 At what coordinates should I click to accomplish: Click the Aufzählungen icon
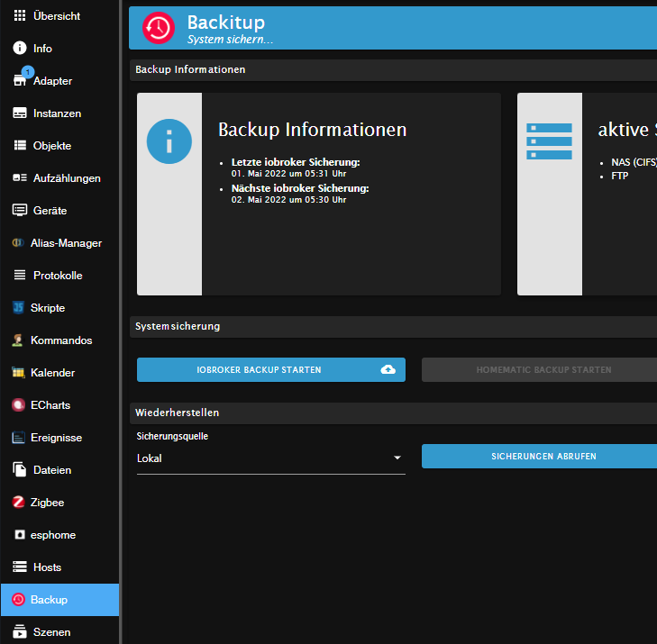click(20, 178)
